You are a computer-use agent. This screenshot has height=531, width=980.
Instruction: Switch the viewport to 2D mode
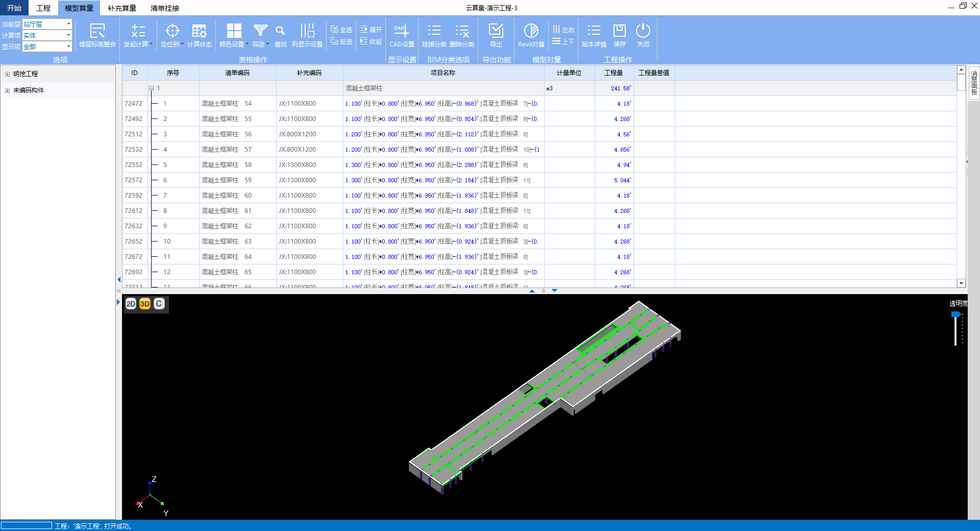[x=131, y=304]
